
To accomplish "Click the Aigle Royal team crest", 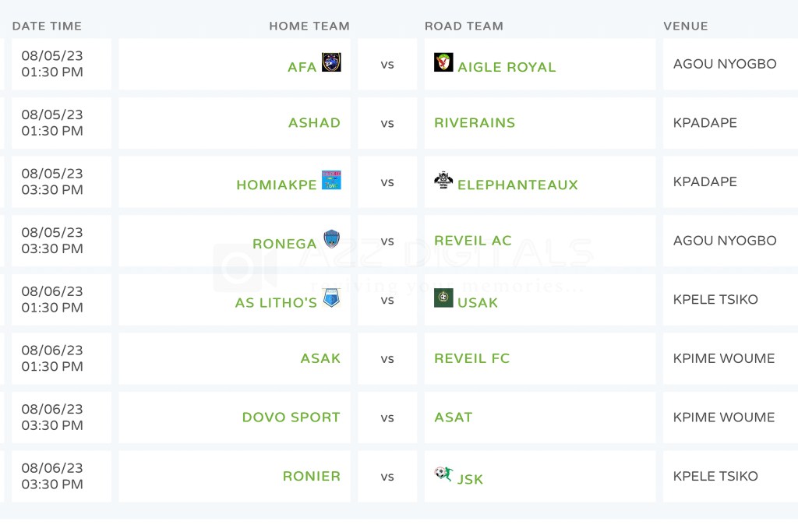I will click(x=443, y=62).
